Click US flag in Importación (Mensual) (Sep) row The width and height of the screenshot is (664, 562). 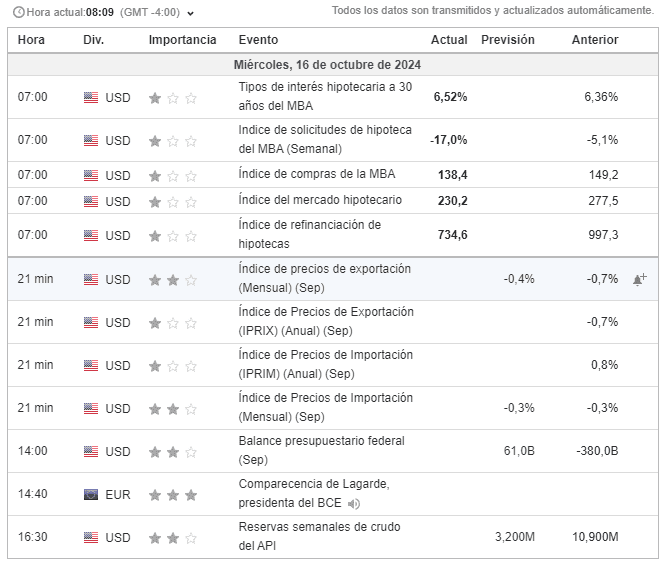point(91,408)
